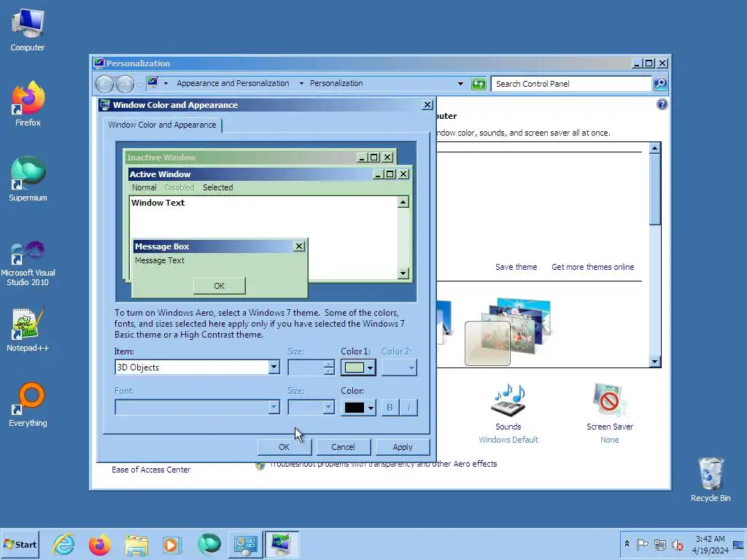747x560 pixels.
Task: Open the font Color picker dropdown
Action: point(358,408)
